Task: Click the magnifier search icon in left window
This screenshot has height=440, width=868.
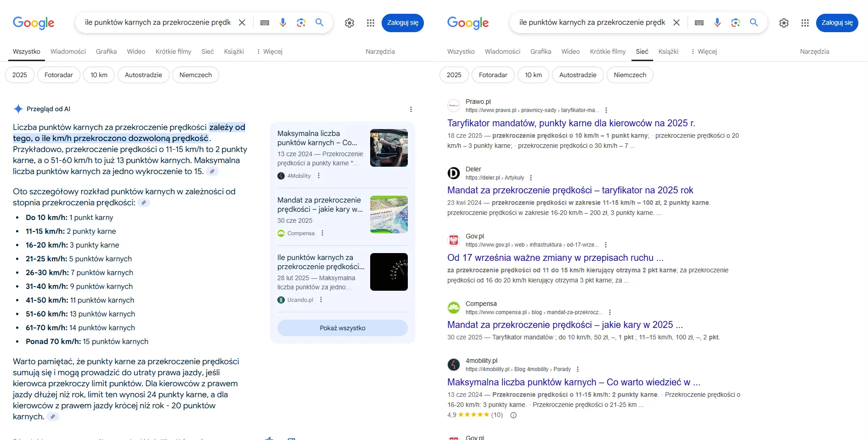Action: click(x=320, y=23)
